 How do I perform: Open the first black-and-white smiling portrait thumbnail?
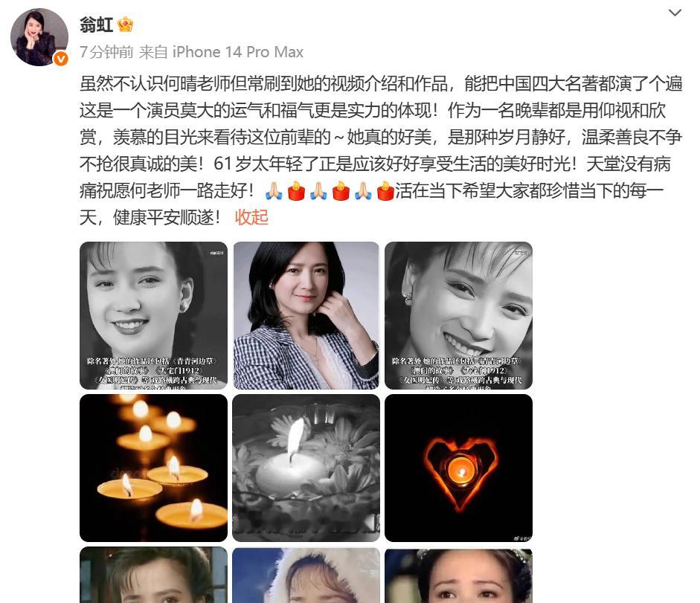click(x=153, y=315)
